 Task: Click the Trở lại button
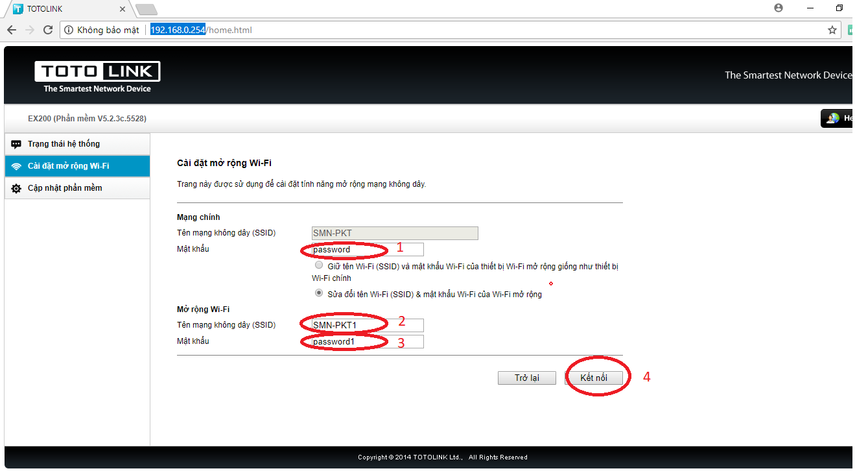pos(526,378)
